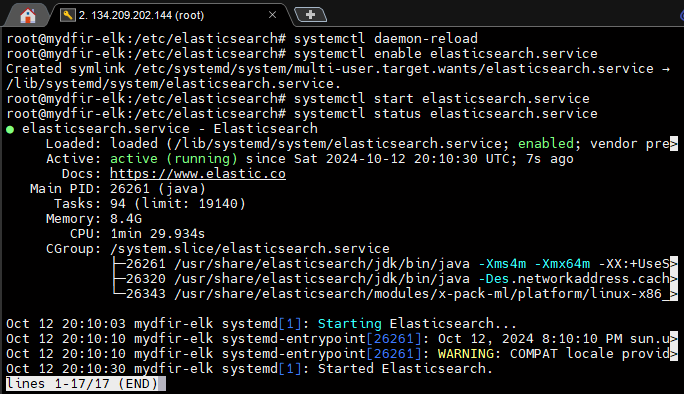Click 'Tasks: 94 (limit: 19140)' line

tap(150, 204)
